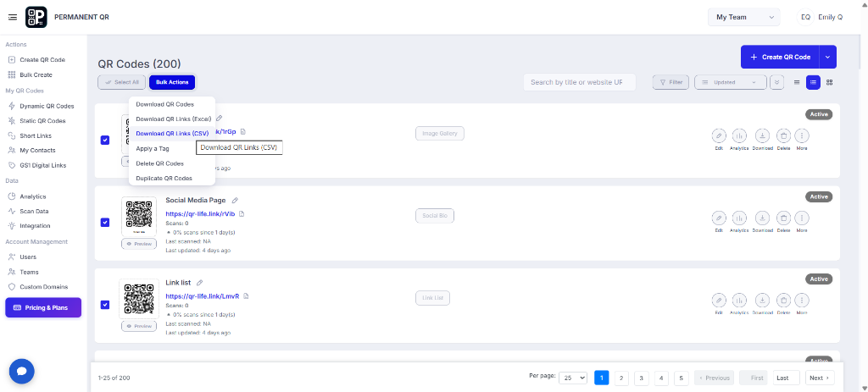868x392 pixels.
Task: Go to page 2
Action: pos(621,378)
